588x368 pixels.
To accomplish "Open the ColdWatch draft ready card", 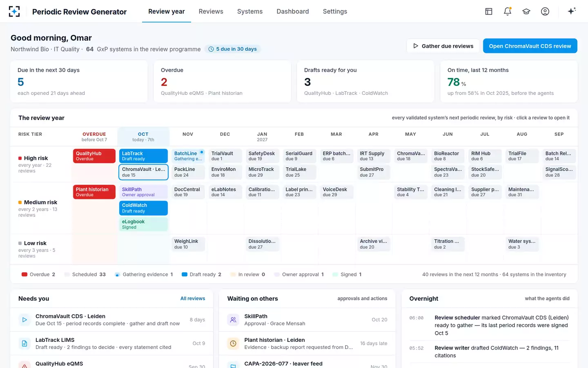I will (x=143, y=208).
